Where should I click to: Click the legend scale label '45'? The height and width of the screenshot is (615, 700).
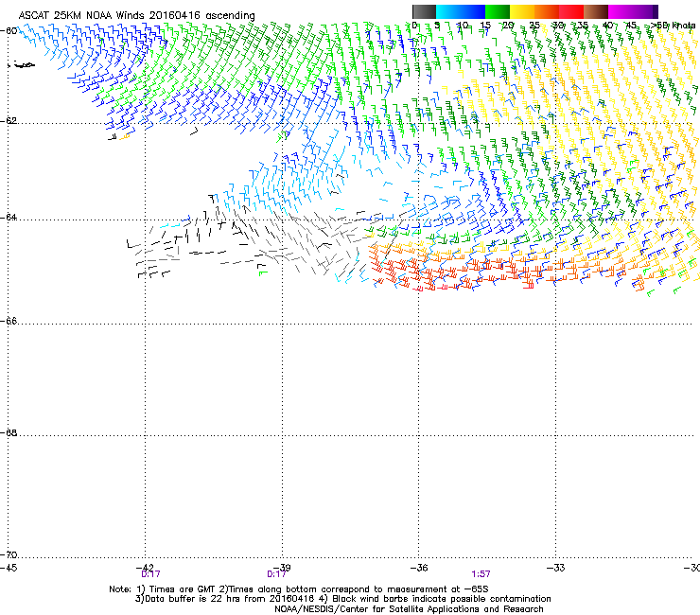click(x=631, y=26)
